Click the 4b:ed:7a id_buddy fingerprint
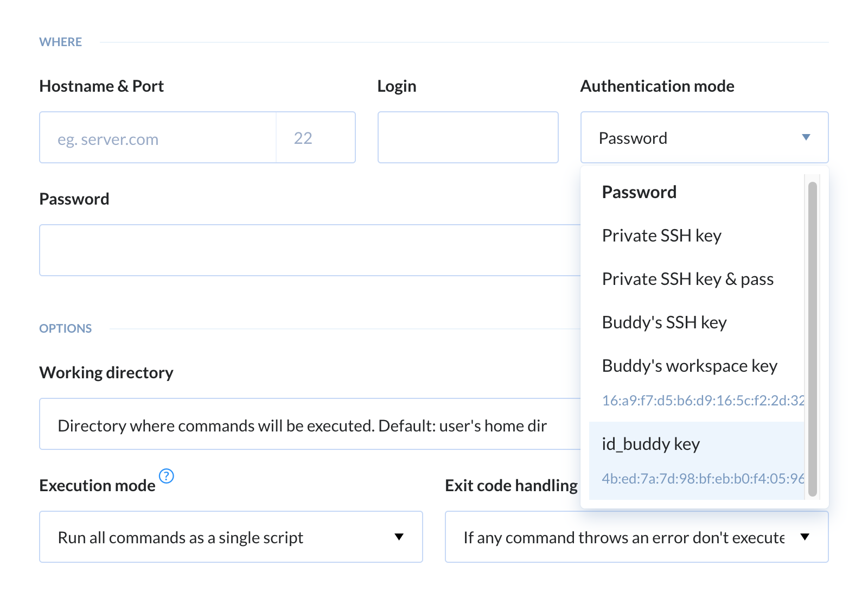The height and width of the screenshot is (597, 868). 703,479
